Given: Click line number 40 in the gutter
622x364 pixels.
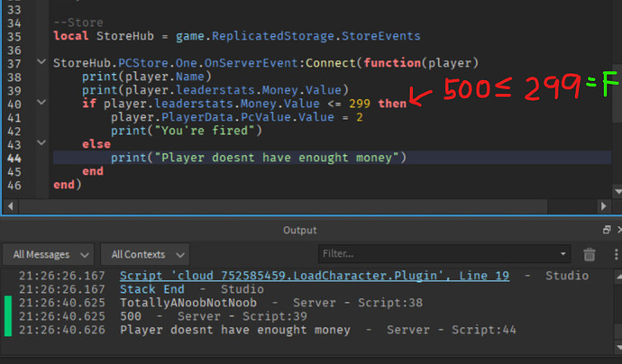Looking at the screenshot, I should click(x=14, y=105).
